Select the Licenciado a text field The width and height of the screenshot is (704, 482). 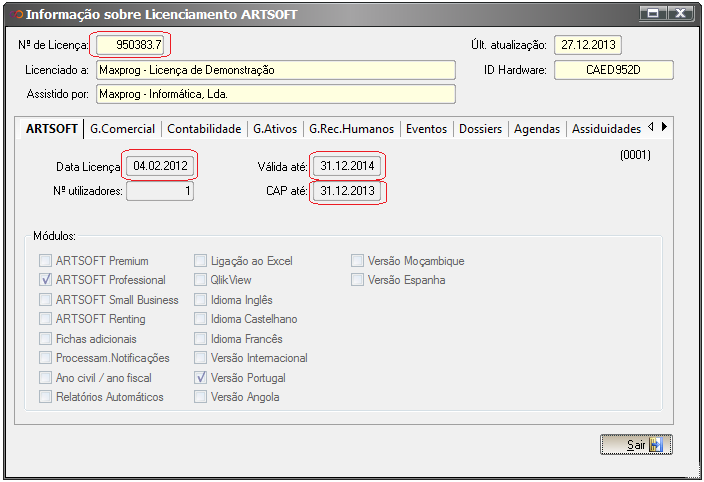coord(275,70)
